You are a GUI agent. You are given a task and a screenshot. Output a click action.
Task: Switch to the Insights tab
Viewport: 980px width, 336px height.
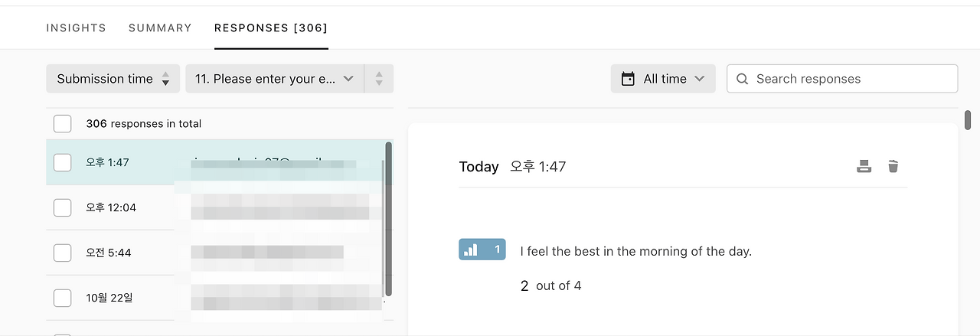click(x=76, y=28)
